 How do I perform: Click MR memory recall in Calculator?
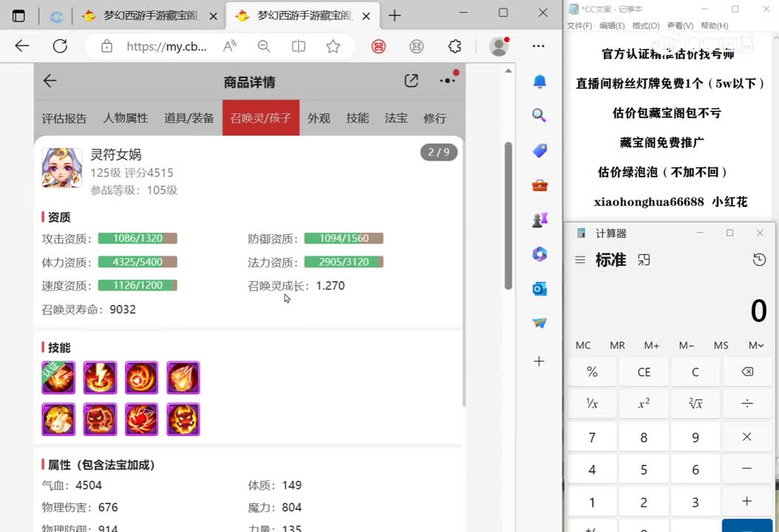click(x=618, y=346)
